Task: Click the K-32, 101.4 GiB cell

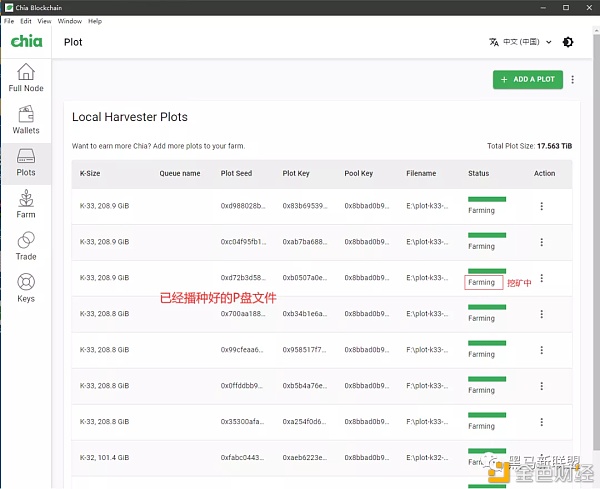Action: [104, 458]
